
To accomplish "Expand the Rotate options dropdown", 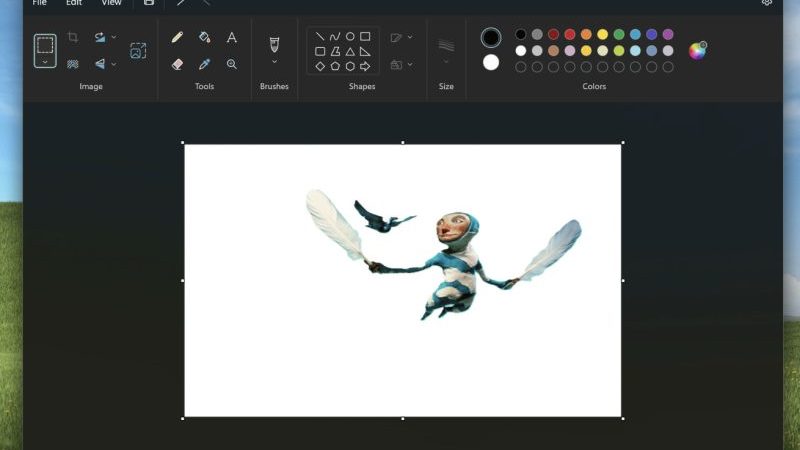I will coord(113,37).
